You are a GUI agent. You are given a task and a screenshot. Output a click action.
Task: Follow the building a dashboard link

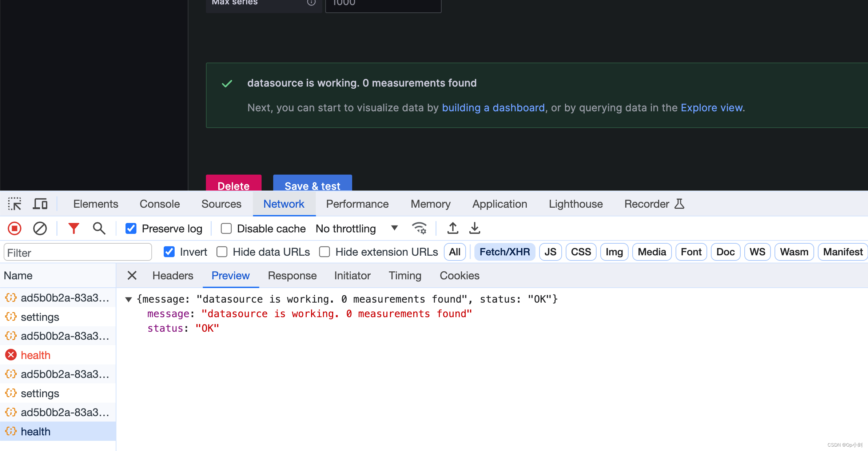coord(493,108)
